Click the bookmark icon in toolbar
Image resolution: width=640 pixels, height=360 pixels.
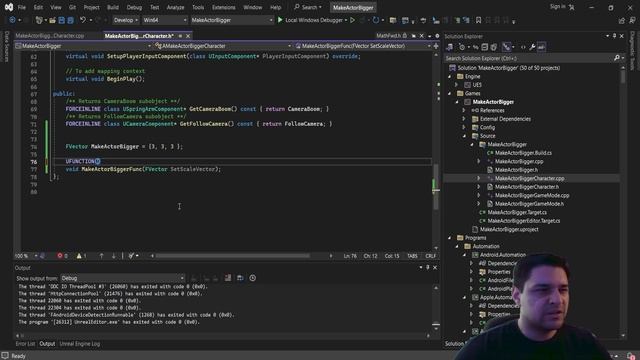pos(478,20)
